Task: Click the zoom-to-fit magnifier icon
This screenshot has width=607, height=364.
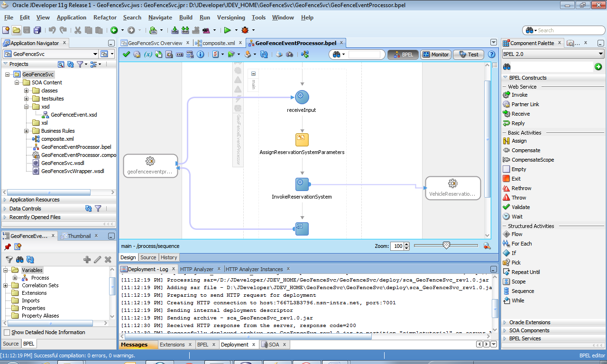Action: pyautogui.click(x=487, y=246)
